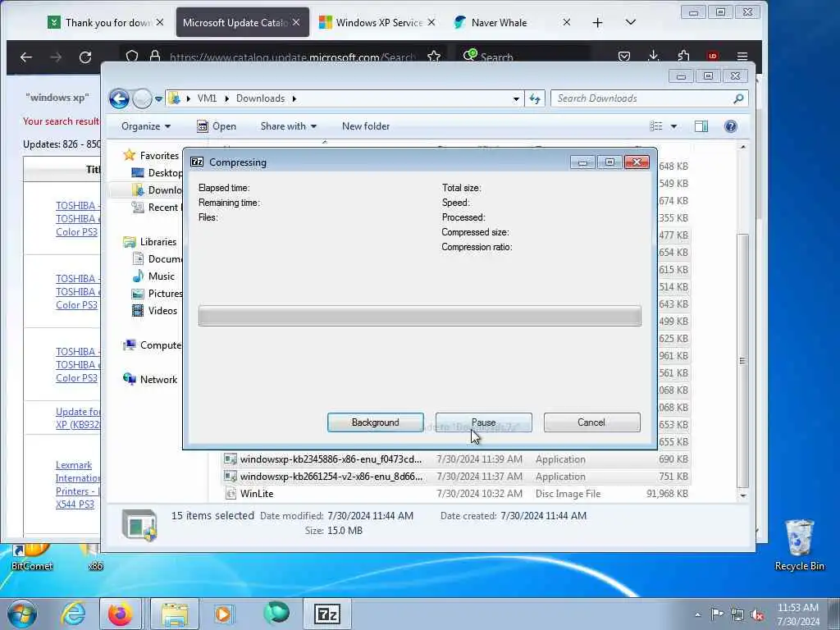Viewport: 840px width, 630px height.
Task: Expand the view options dropdown arrow
Action: (674, 126)
